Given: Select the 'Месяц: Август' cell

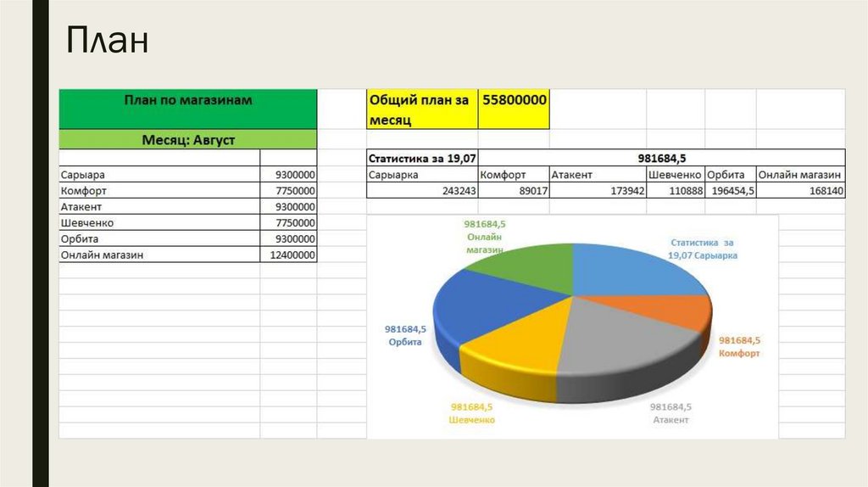Looking at the screenshot, I should pyautogui.click(x=187, y=140).
